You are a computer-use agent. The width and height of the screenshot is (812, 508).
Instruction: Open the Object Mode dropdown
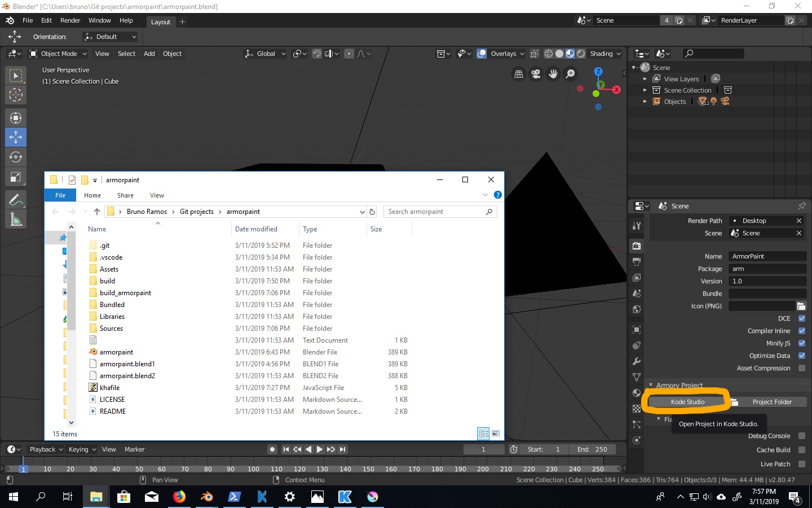pos(58,54)
